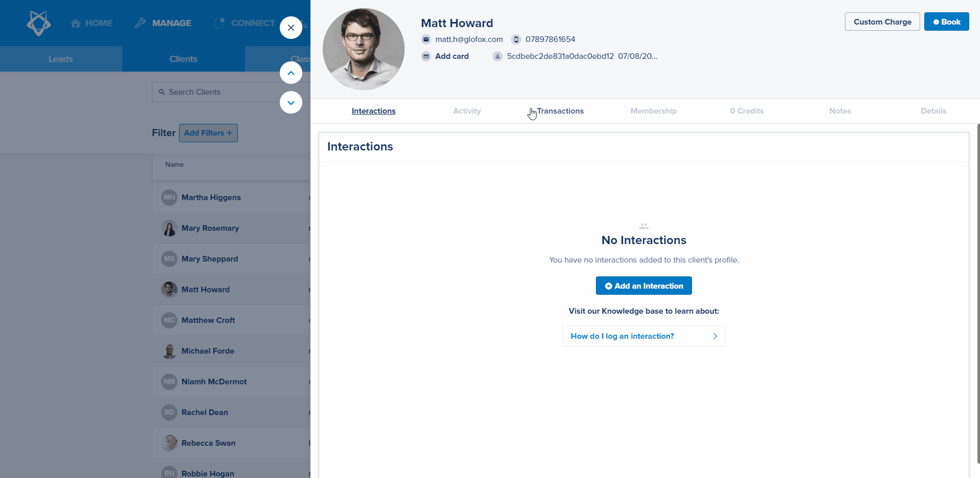Click the Manage wrench icon

coord(140,23)
